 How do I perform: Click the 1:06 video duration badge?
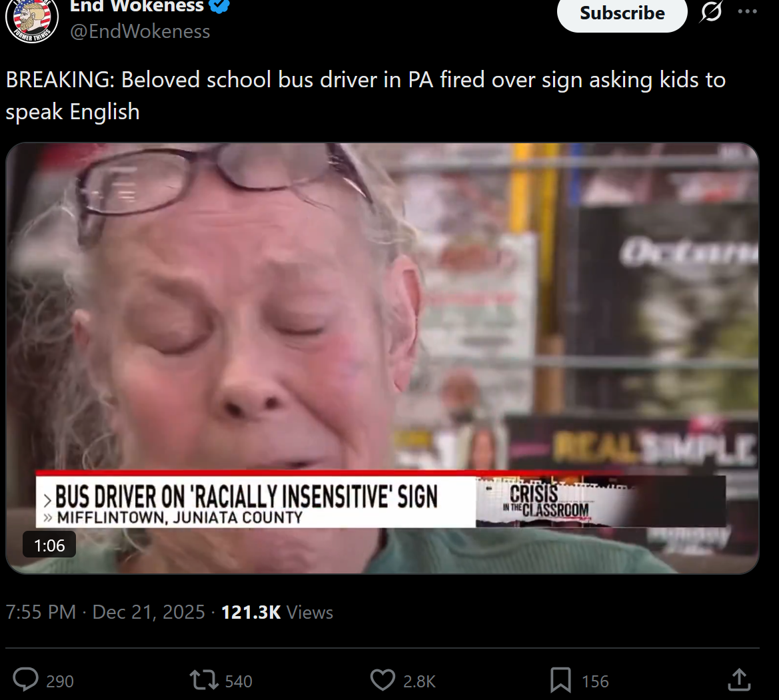[x=49, y=545]
